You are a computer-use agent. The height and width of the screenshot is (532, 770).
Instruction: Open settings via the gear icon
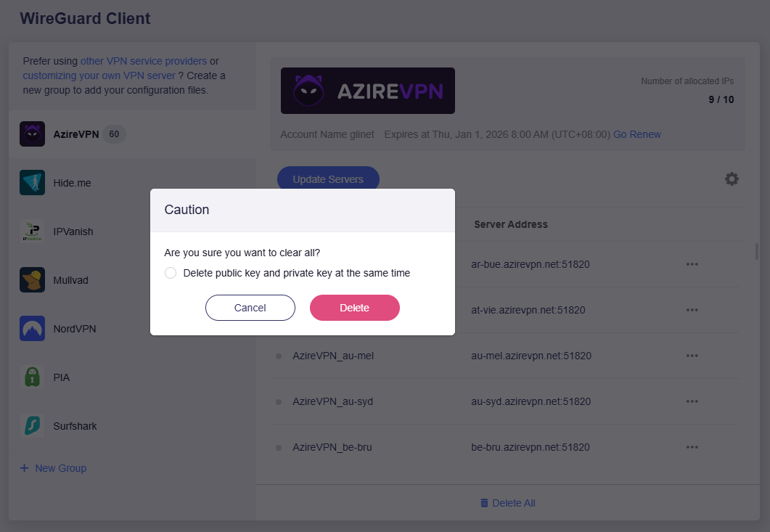(732, 179)
